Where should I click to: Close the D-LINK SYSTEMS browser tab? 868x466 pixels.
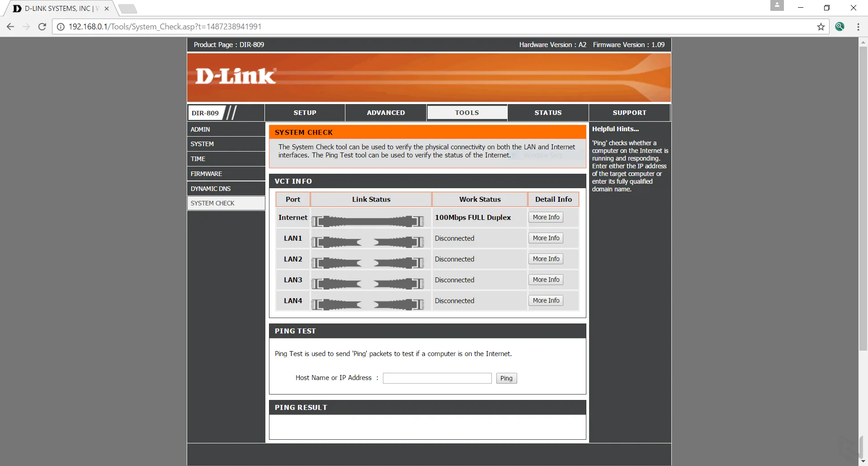[107, 9]
